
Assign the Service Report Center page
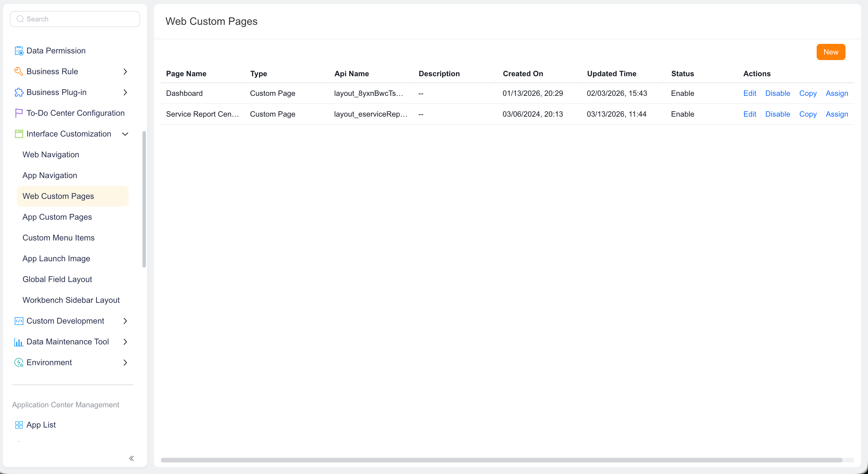(837, 114)
